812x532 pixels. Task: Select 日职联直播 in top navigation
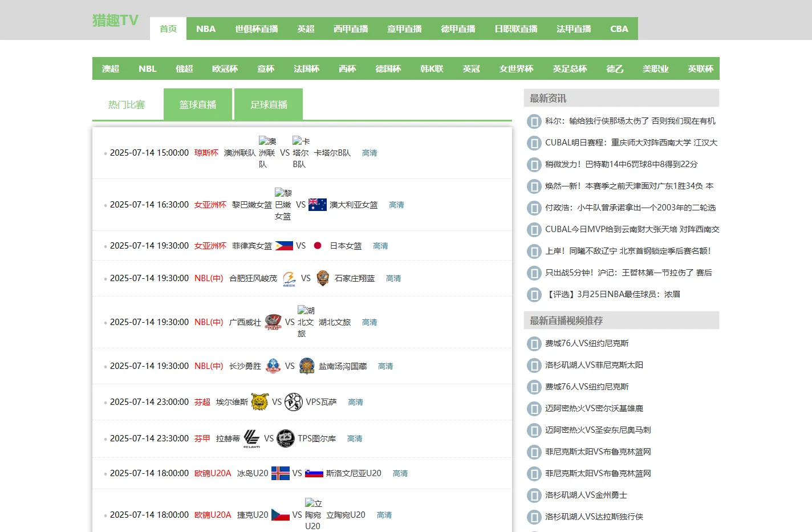pos(516,29)
